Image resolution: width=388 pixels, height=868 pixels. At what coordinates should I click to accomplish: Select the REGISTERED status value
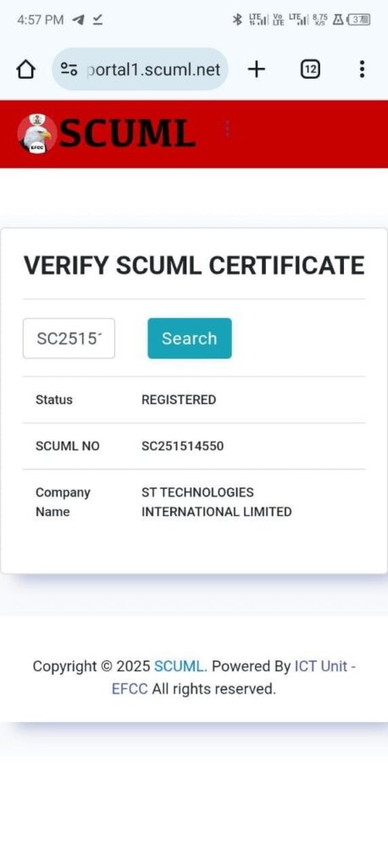(x=179, y=400)
